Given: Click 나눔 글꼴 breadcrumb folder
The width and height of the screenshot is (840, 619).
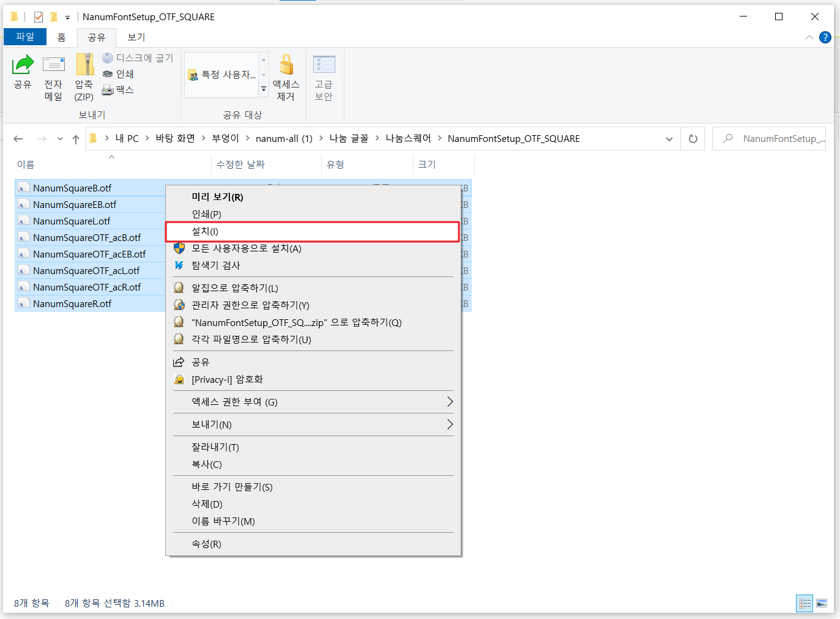Looking at the screenshot, I should tap(349, 139).
